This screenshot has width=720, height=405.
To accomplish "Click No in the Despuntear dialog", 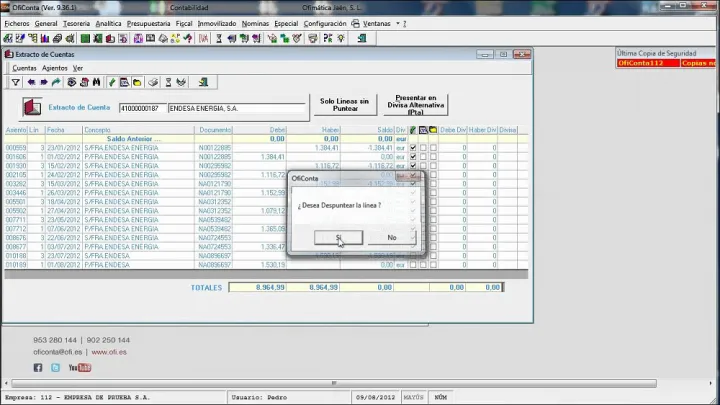I will click(391, 238).
